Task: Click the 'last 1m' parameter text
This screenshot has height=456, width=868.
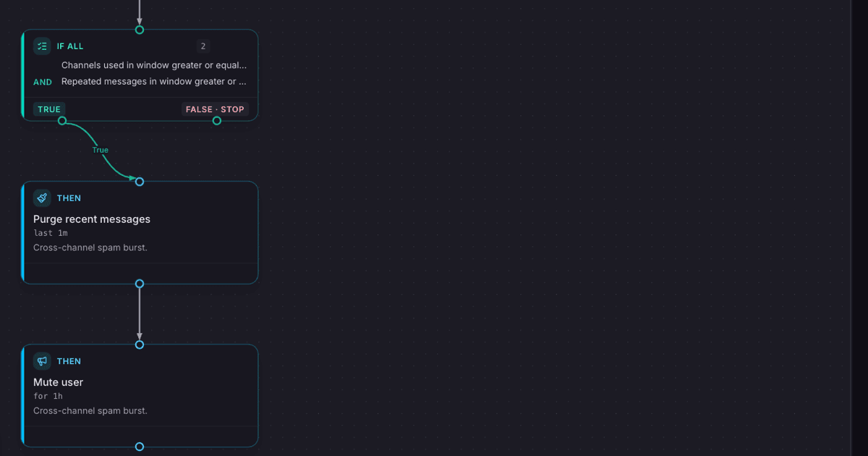Action: point(51,233)
